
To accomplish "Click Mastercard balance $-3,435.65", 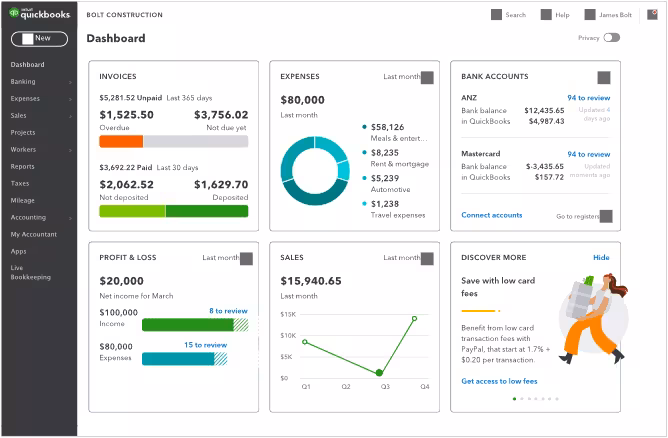I will (x=544, y=166).
